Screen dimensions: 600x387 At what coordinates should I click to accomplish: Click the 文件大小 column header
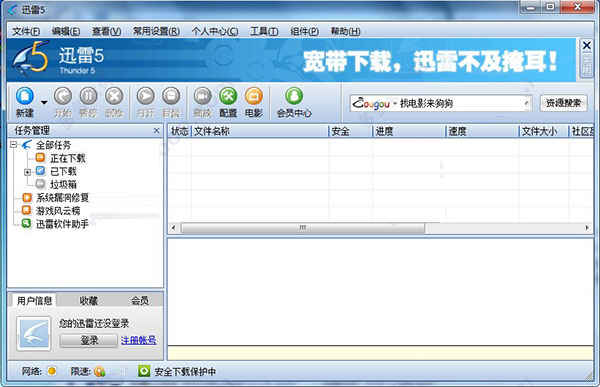tap(543, 131)
